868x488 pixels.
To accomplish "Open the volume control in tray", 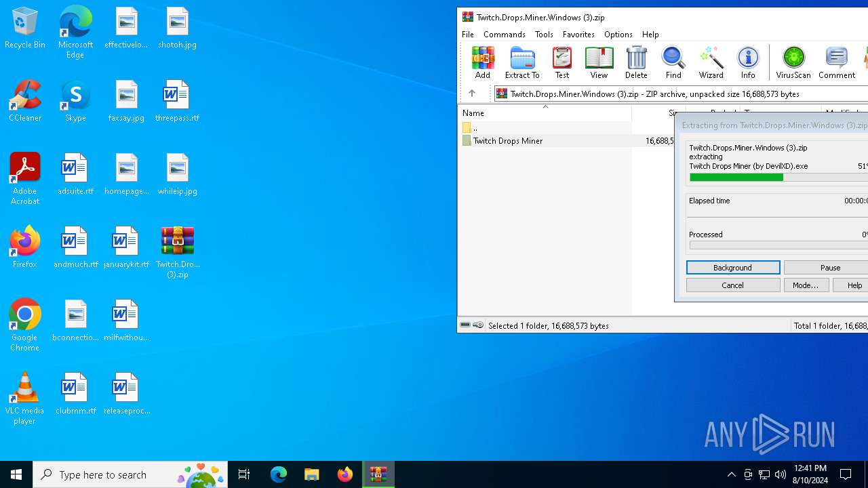I will pyautogui.click(x=781, y=474).
